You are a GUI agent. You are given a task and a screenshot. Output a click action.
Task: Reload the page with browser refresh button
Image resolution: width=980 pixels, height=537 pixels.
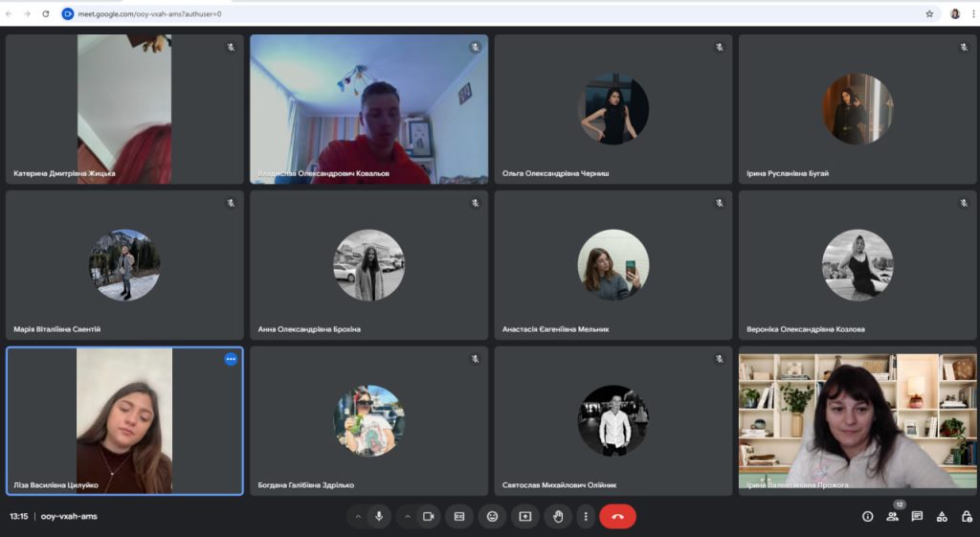pyautogui.click(x=45, y=13)
